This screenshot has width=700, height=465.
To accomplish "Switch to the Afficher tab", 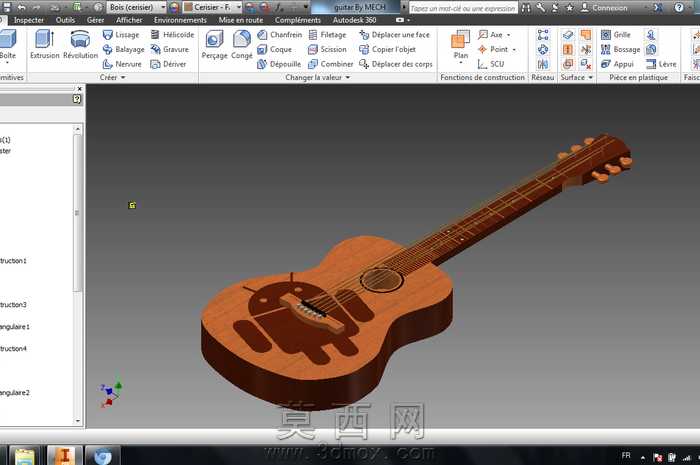I will (x=129, y=20).
